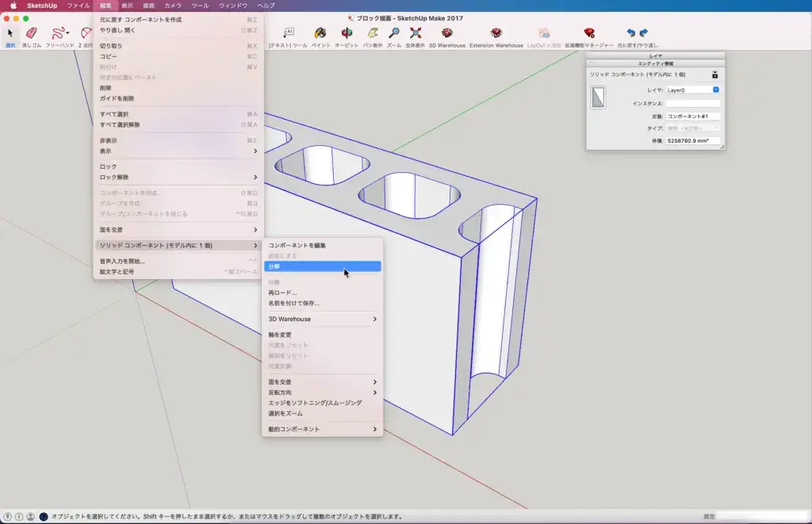Choose ロック in edit menu
This screenshot has height=524, width=812.
[x=178, y=166]
